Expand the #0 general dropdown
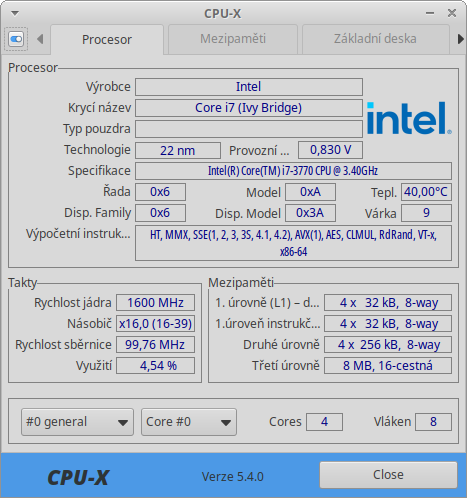 click(x=77, y=422)
